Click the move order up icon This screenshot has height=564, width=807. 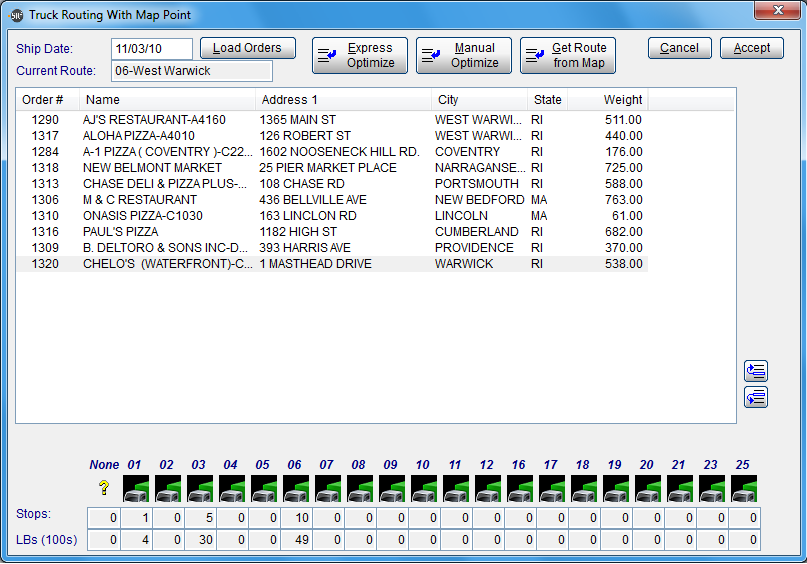(756, 371)
